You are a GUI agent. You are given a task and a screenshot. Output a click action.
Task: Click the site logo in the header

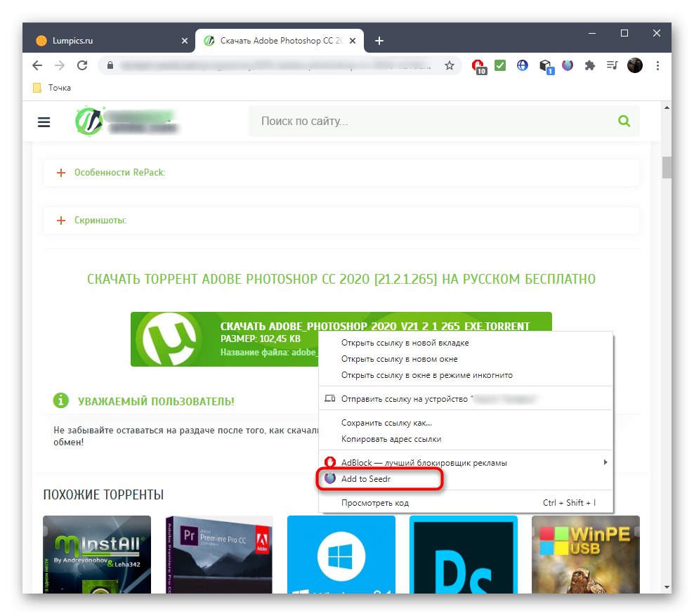pos(126,122)
